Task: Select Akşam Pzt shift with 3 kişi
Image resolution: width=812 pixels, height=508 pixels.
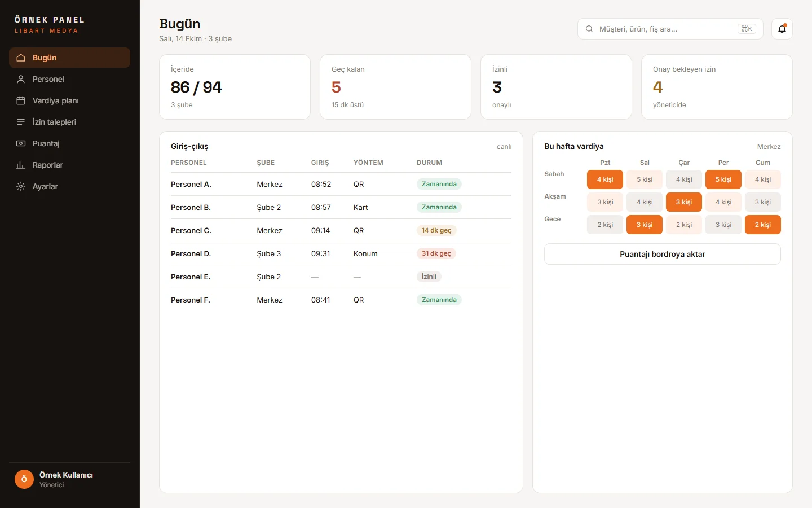Action: [x=605, y=202]
